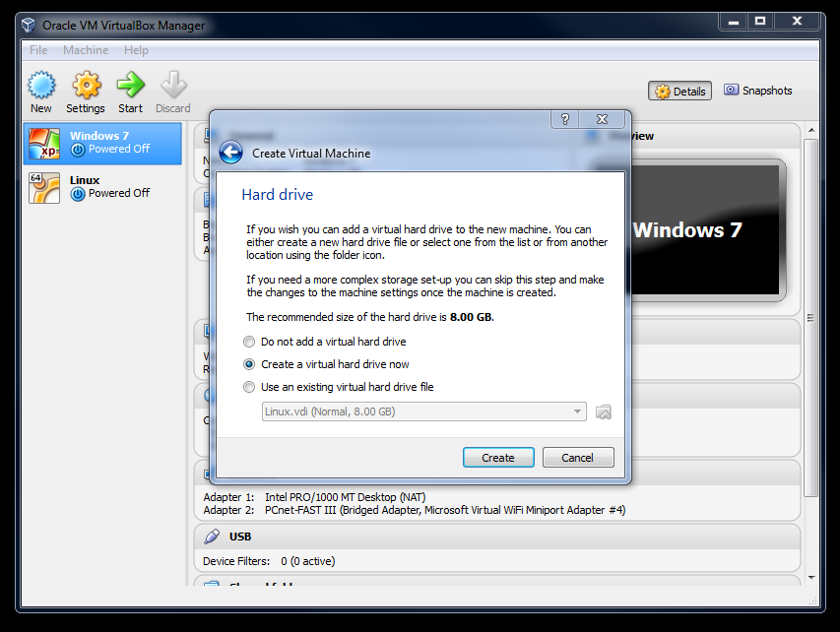This screenshot has height=632, width=840.
Task: Open the Linux.vdi hard drive dropdown
Action: click(x=423, y=411)
